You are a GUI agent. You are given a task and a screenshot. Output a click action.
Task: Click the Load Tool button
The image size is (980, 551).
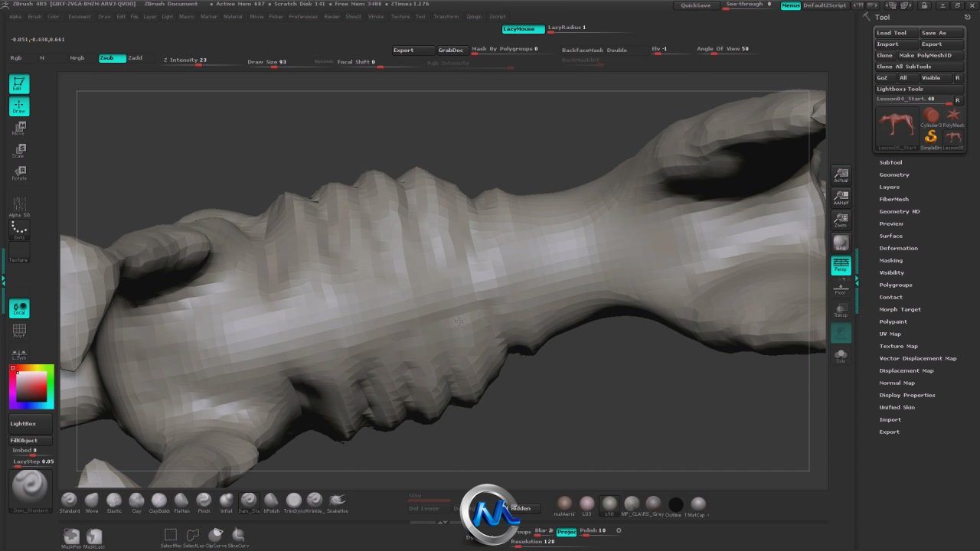pyautogui.click(x=896, y=33)
